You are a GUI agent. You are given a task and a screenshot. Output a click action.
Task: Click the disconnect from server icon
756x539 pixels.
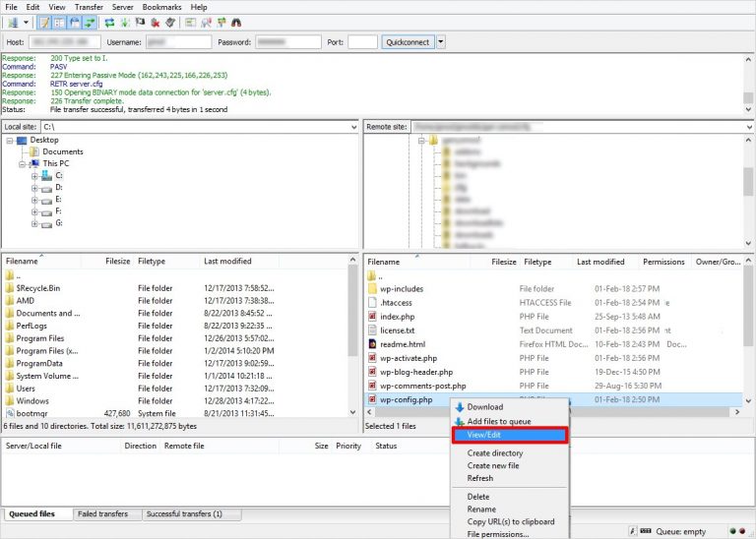[x=155, y=23]
